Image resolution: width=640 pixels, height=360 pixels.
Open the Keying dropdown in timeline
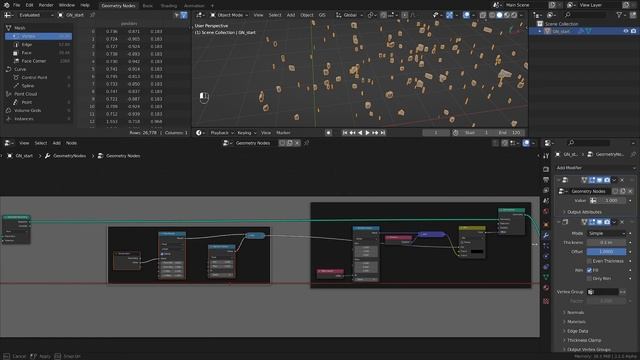pos(247,133)
